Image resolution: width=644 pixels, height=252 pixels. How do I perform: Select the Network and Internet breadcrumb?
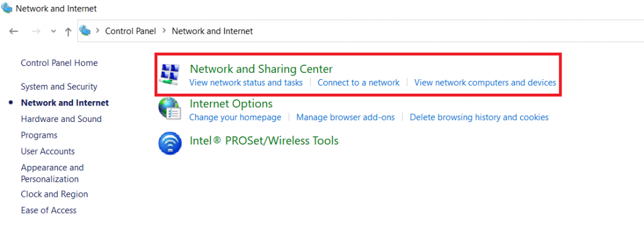click(x=213, y=31)
